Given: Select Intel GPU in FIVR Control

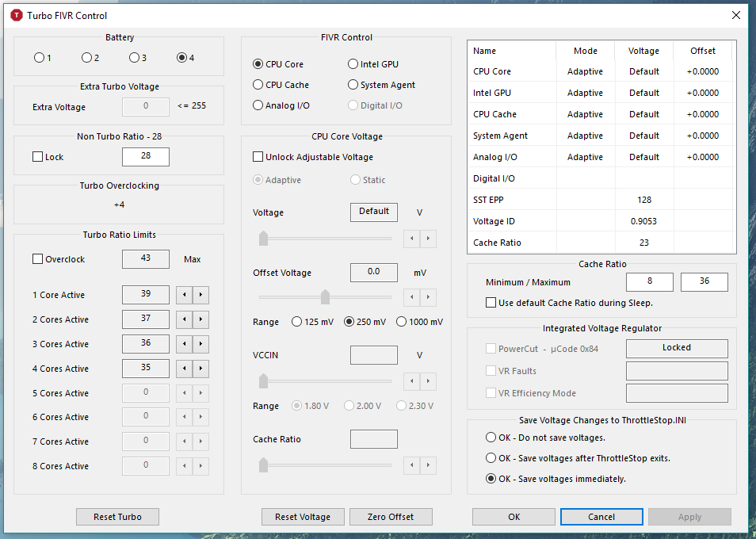Looking at the screenshot, I should click(353, 64).
